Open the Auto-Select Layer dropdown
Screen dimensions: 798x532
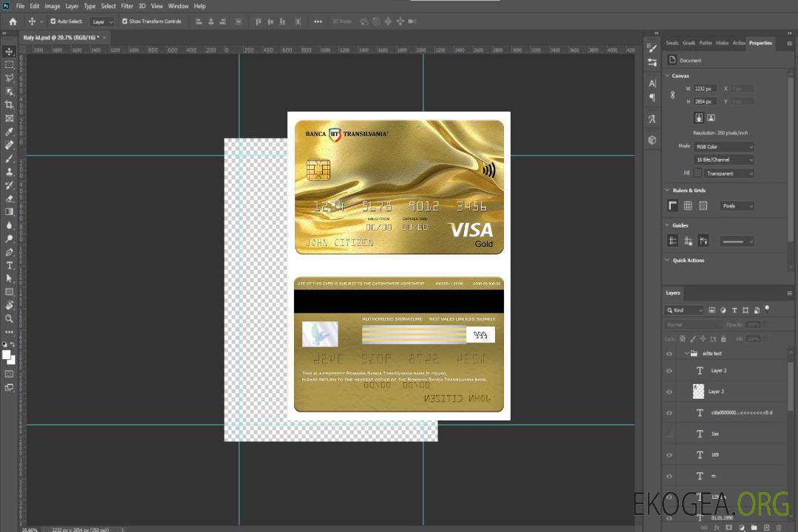click(102, 21)
